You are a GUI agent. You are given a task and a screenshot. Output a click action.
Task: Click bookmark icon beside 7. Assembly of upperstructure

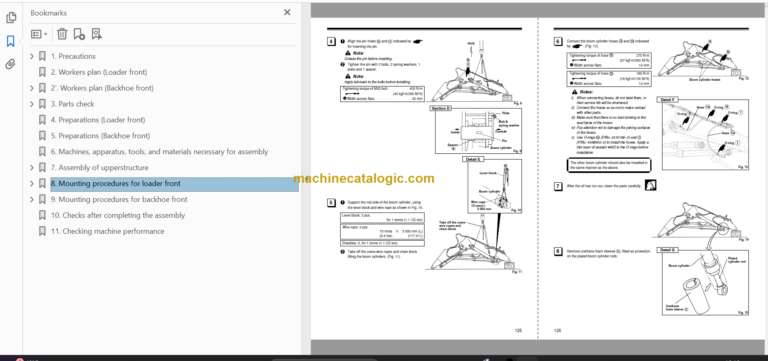pyautogui.click(x=43, y=168)
